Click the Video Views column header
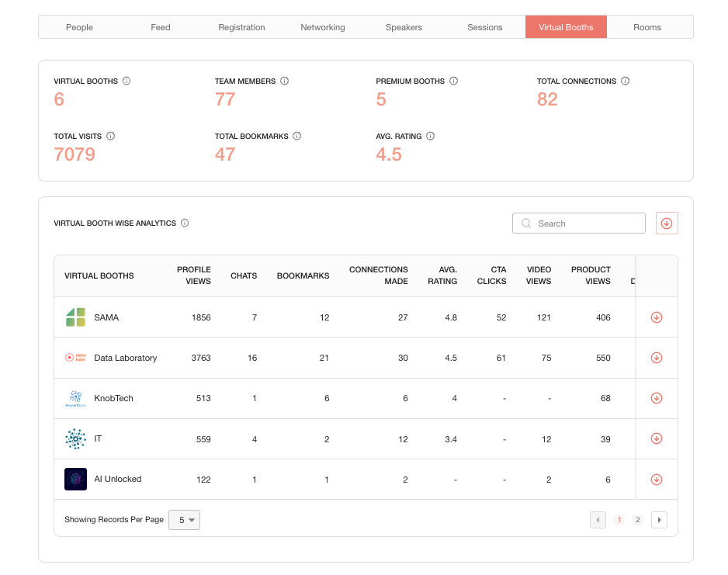This screenshot has height=575, width=728. coord(539,275)
